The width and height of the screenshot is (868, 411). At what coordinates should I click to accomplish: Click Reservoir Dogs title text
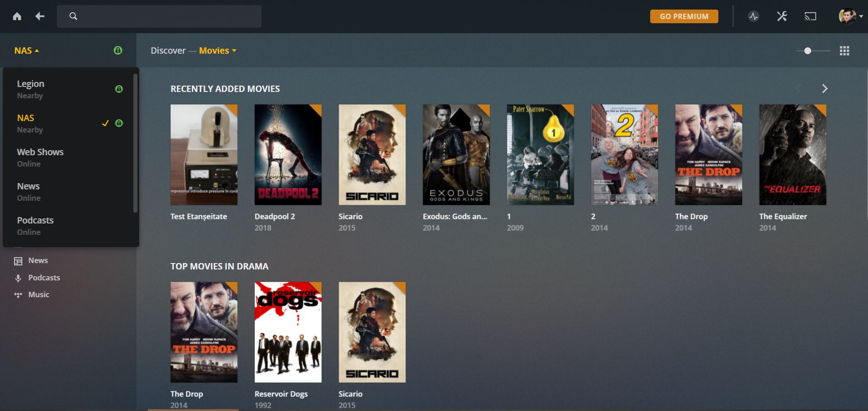pyautogui.click(x=281, y=394)
